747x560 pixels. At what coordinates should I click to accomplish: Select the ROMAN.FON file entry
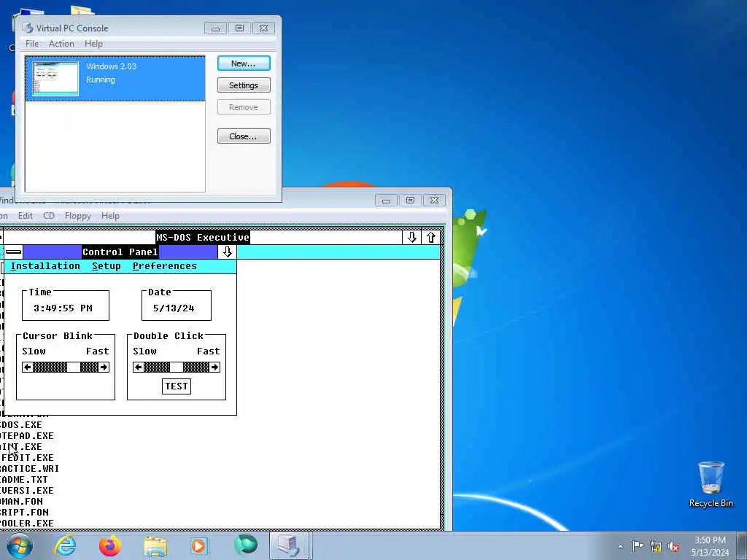coord(21,502)
